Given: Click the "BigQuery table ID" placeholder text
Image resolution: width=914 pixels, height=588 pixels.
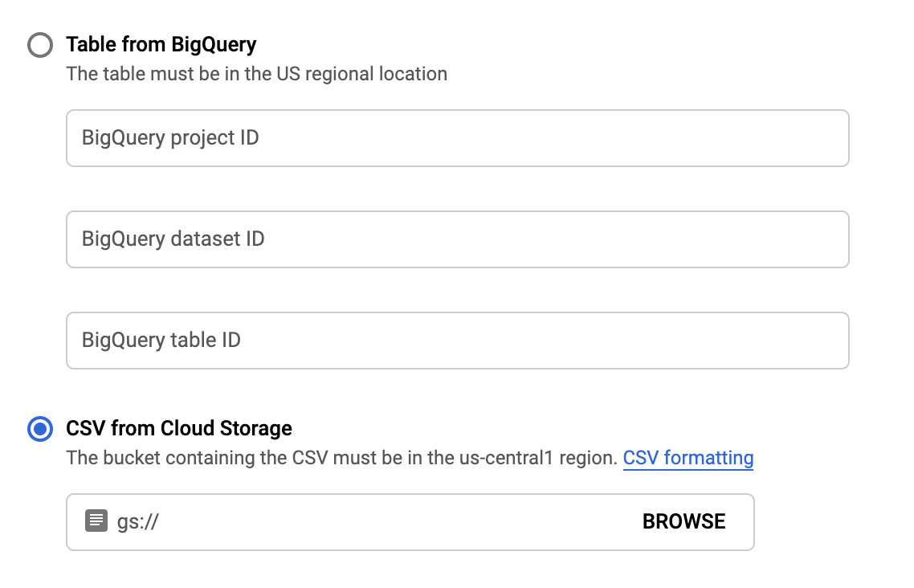Looking at the screenshot, I should tap(161, 341).
